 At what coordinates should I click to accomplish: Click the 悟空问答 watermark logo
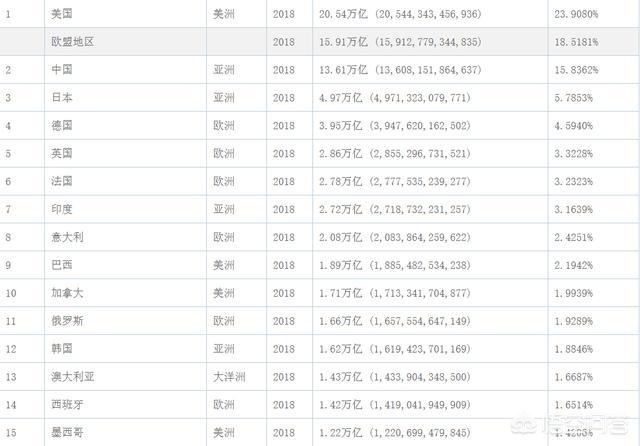pyautogui.click(x=569, y=426)
